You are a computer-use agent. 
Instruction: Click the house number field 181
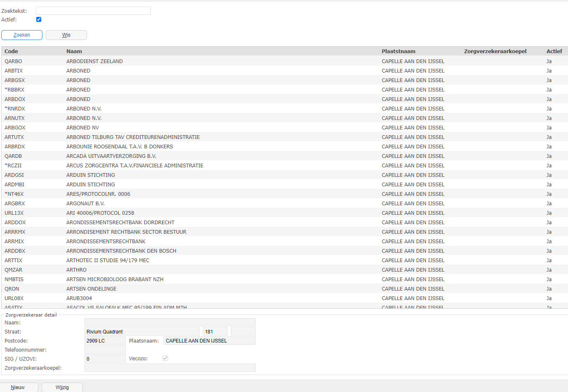coord(215,331)
